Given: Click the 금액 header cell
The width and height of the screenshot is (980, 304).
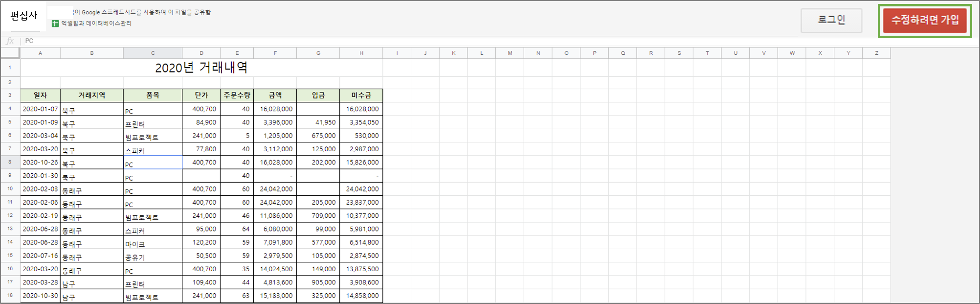Looking at the screenshot, I should [275, 95].
